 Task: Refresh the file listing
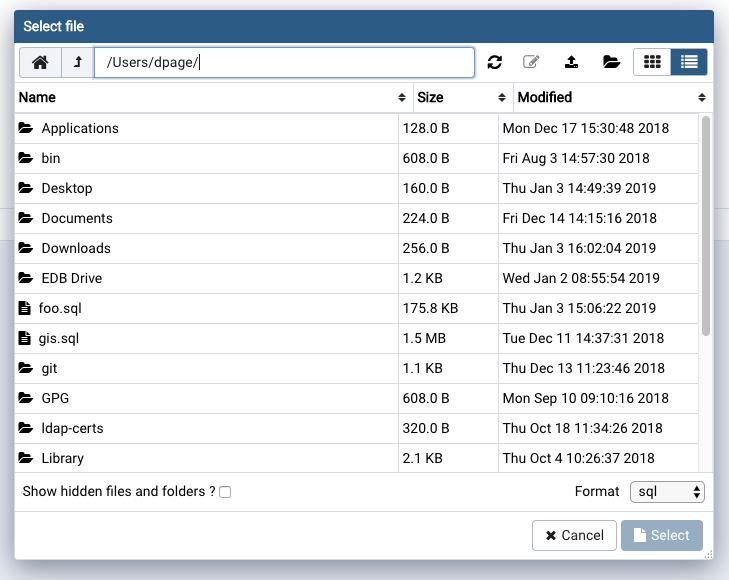[494, 62]
